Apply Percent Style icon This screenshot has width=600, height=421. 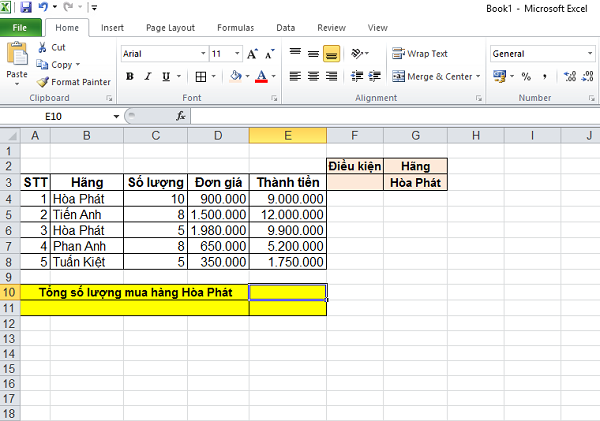(x=526, y=77)
